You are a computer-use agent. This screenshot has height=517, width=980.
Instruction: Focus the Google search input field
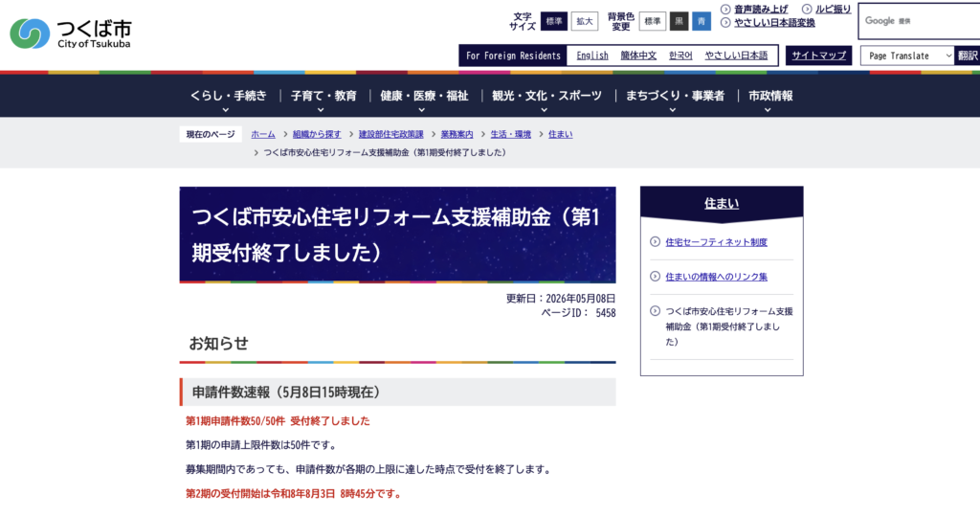919,21
